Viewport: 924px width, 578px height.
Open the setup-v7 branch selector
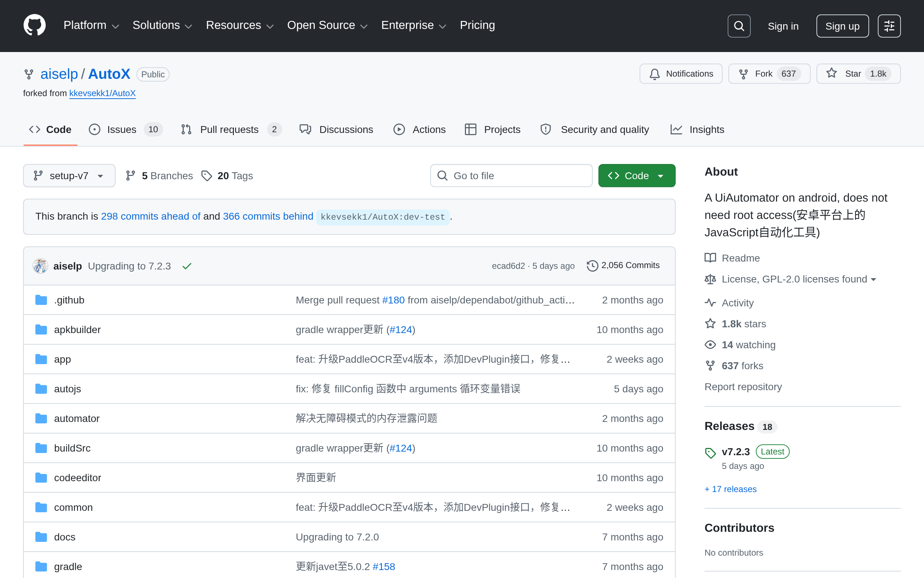click(x=69, y=176)
